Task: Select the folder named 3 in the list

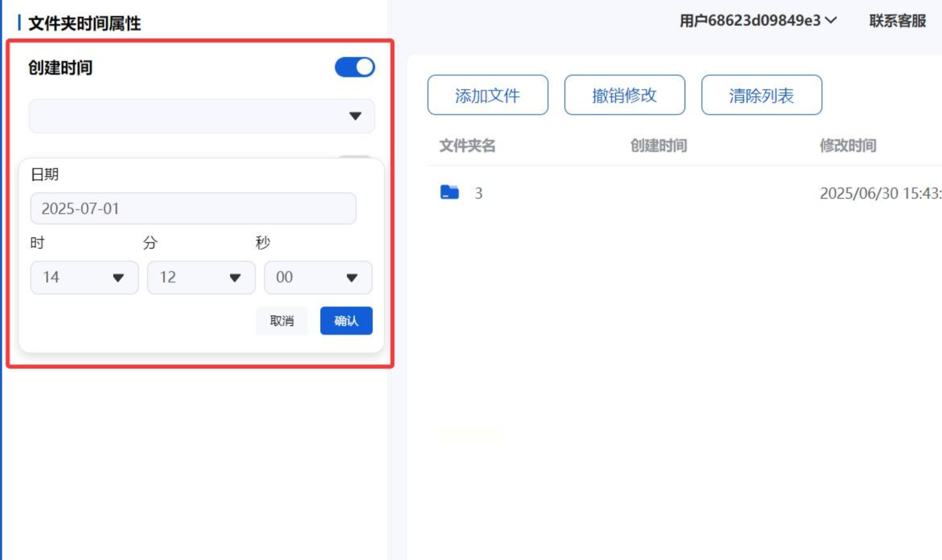Action: point(479,193)
